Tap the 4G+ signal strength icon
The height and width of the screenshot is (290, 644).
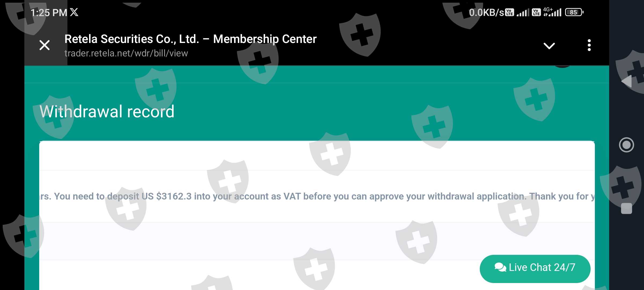552,12
